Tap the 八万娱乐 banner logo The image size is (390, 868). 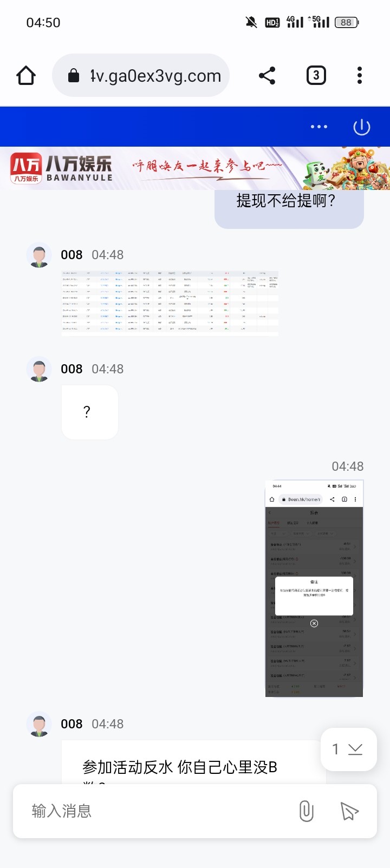pos(61,168)
